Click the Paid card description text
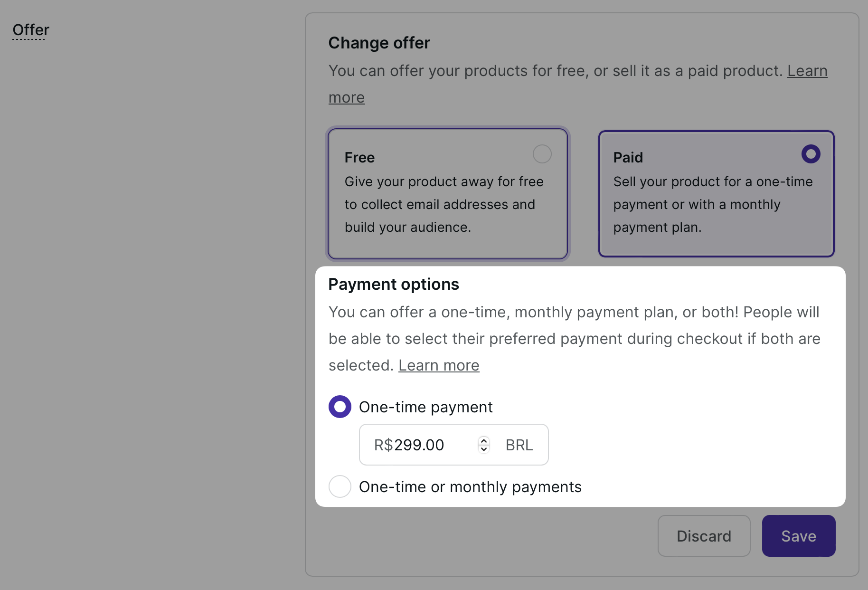The height and width of the screenshot is (590, 868). pos(712,204)
